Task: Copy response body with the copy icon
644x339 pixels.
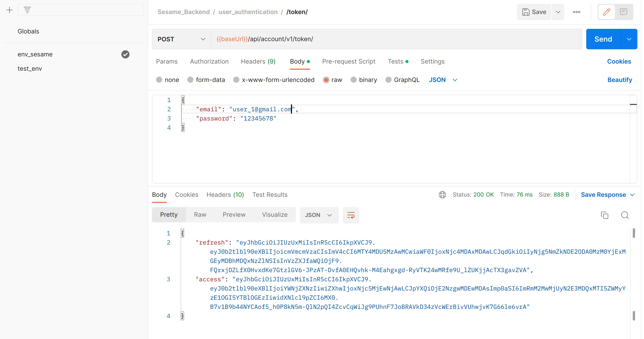Action: (604, 215)
